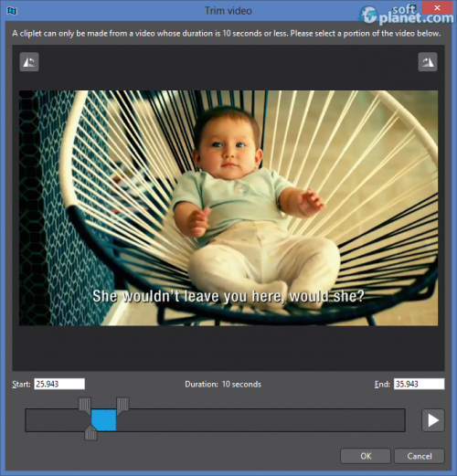Click the End time input field
Image resolution: width=457 pixels, height=476 pixels.
tap(419, 384)
